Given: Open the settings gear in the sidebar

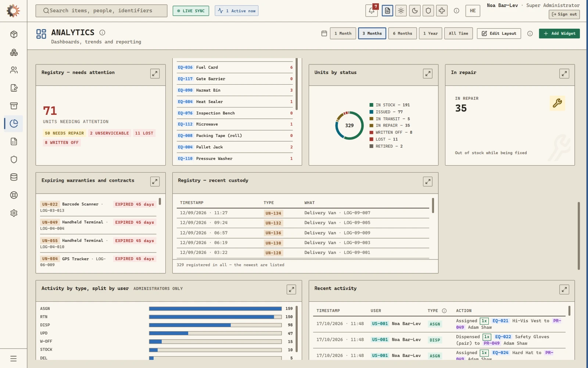Looking at the screenshot, I should (14, 213).
